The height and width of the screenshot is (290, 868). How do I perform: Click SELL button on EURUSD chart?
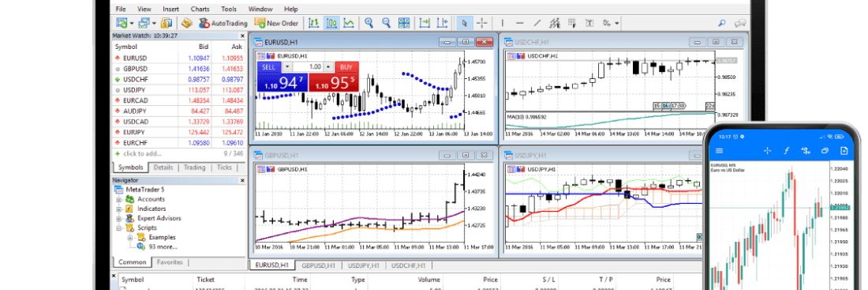(268, 67)
